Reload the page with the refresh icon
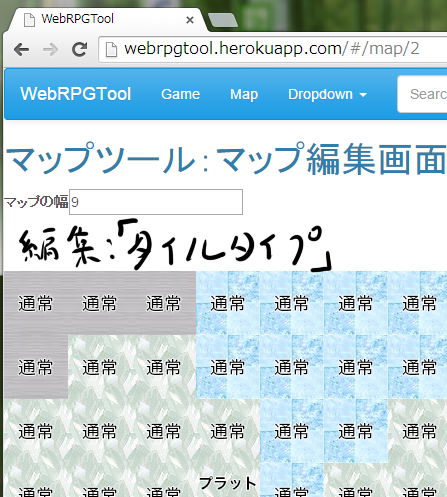 [x=80, y=50]
